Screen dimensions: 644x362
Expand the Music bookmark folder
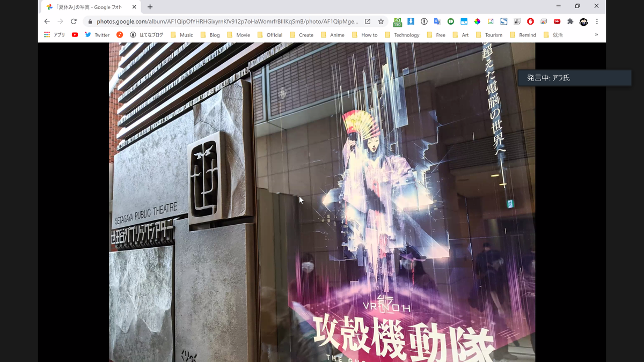[182, 35]
